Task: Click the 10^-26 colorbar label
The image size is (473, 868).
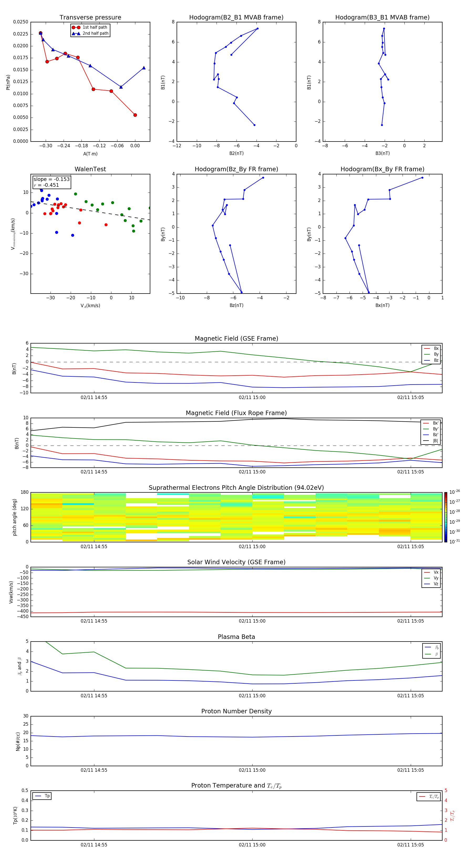Action: point(455,492)
